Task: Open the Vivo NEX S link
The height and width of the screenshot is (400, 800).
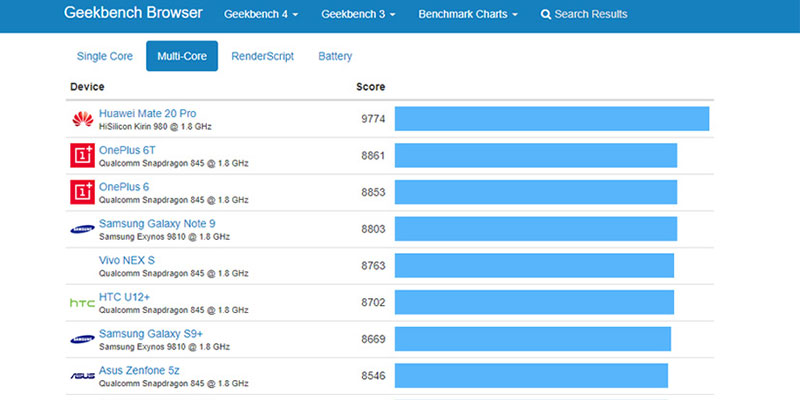Action: tap(127, 260)
